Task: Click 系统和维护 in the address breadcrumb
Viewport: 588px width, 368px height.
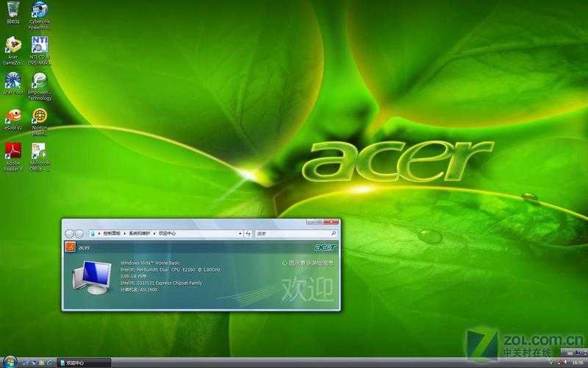Action: pyautogui.click(x=139, y=233)
